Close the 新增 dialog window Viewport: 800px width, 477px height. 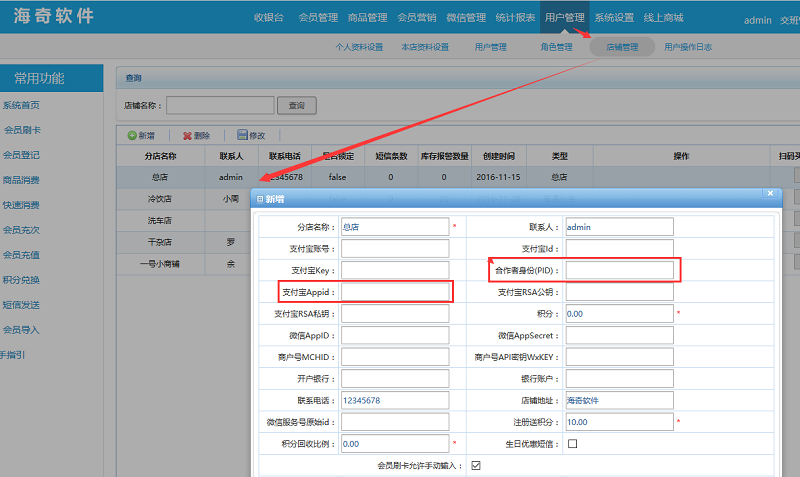[770, 193]
